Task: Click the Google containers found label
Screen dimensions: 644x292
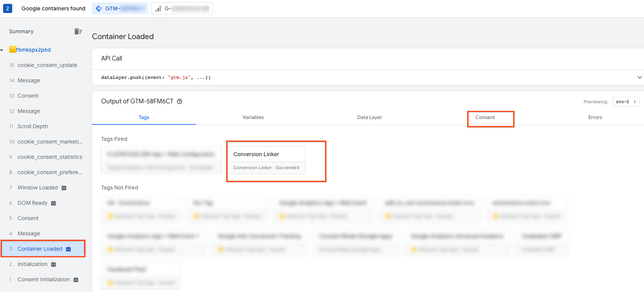Action: click(53, 8)
